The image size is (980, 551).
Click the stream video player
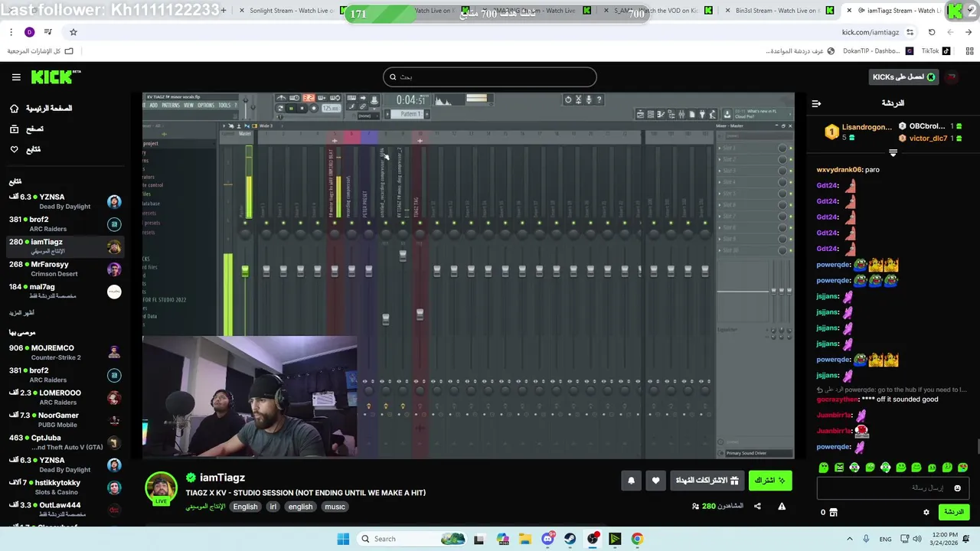coord(468,275)
